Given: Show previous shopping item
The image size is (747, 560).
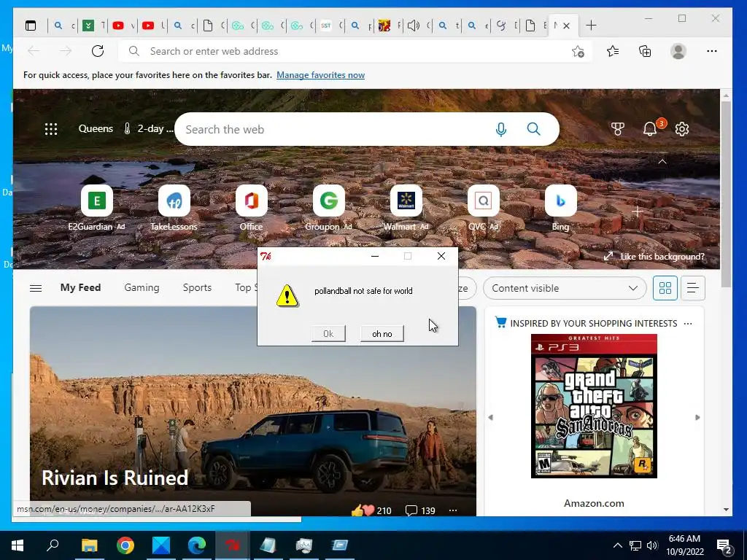Looking at the screenshot, I should [491, 418].
